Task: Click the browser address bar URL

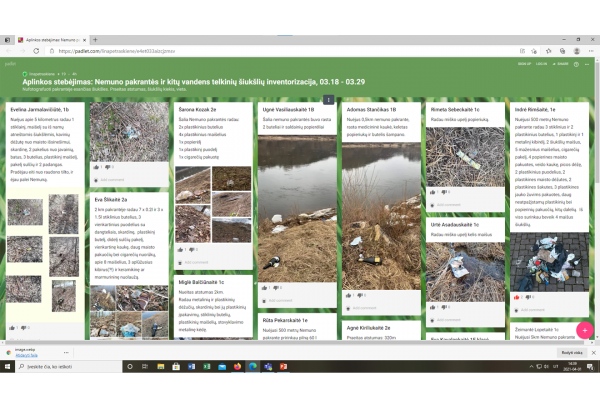Action: click(117, 51)
